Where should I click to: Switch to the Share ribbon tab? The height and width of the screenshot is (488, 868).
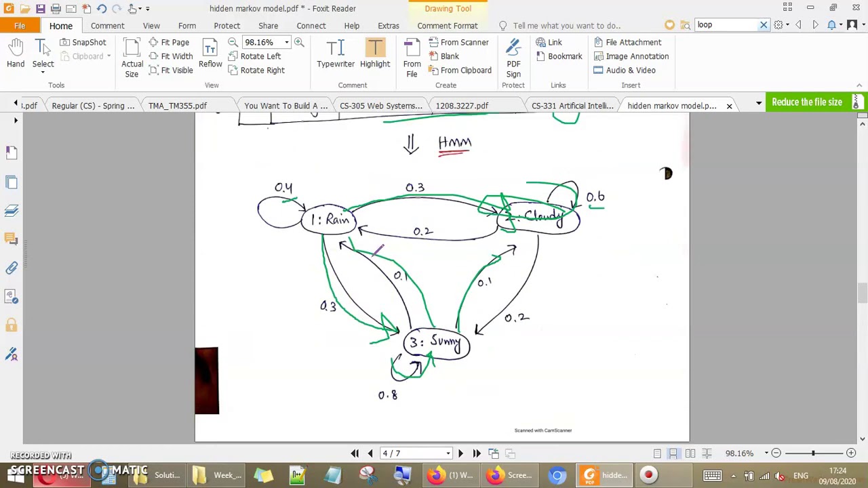(268, 26)
